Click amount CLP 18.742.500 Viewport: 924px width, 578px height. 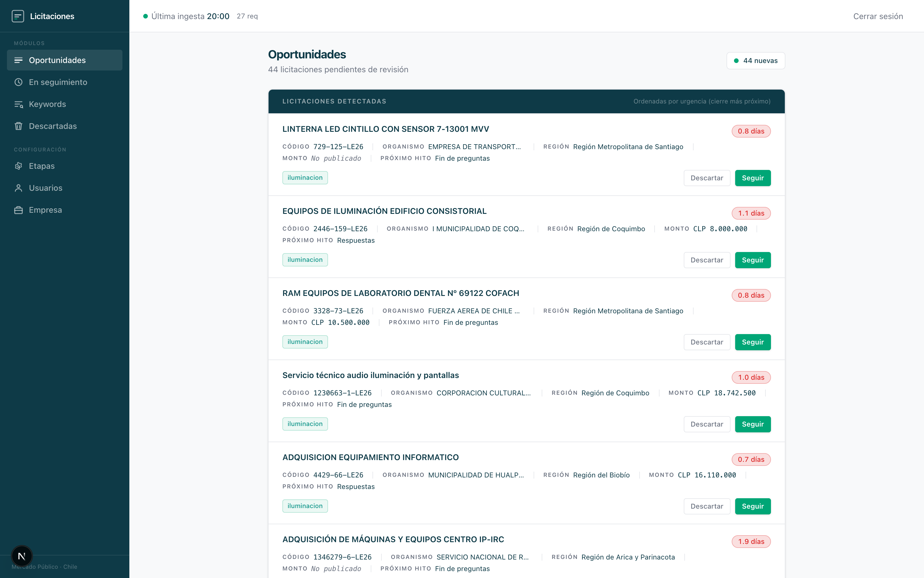(x=726, y=393)
